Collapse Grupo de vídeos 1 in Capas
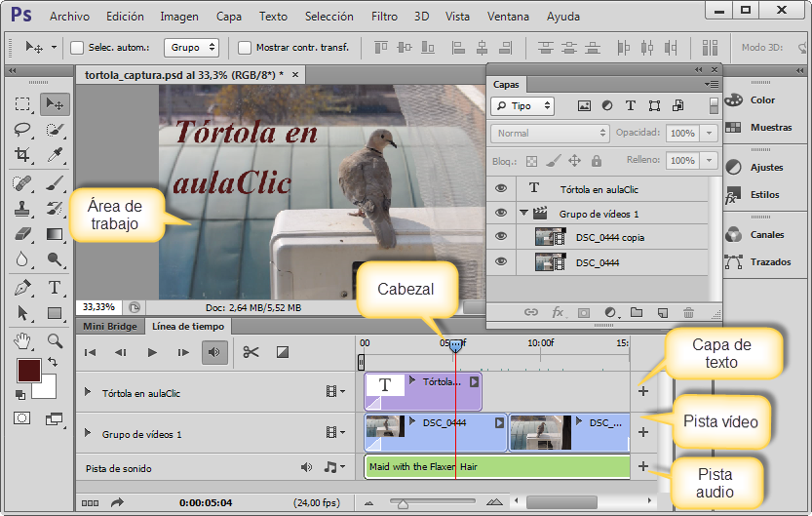This screenshot has height=516, width=812. click(x=524, y=213)
